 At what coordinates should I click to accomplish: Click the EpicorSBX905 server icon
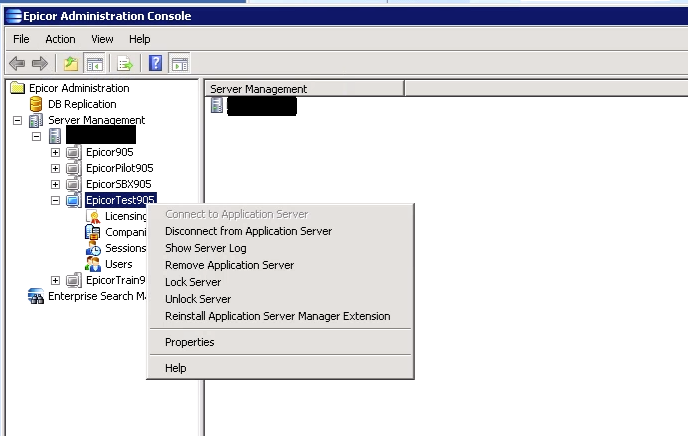[74, 184]
